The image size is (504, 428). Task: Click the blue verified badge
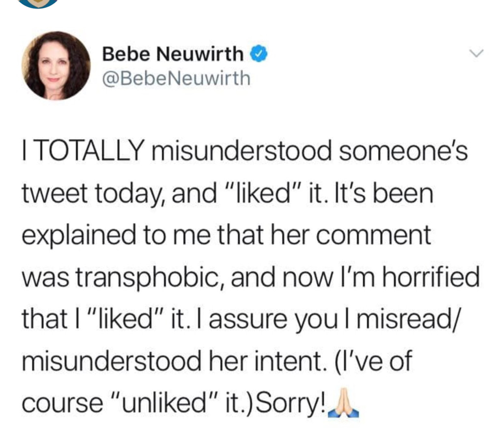coord(259,53)
